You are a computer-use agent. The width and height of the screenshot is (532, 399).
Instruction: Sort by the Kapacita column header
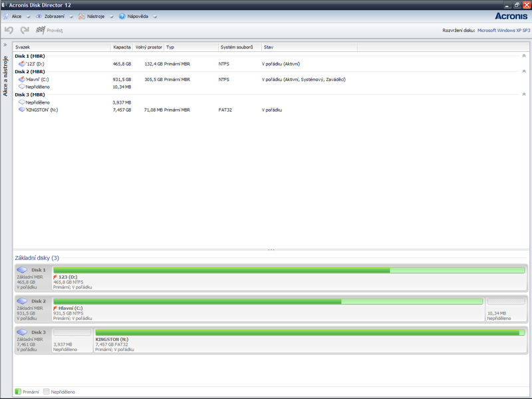click(x=122, y=47)
